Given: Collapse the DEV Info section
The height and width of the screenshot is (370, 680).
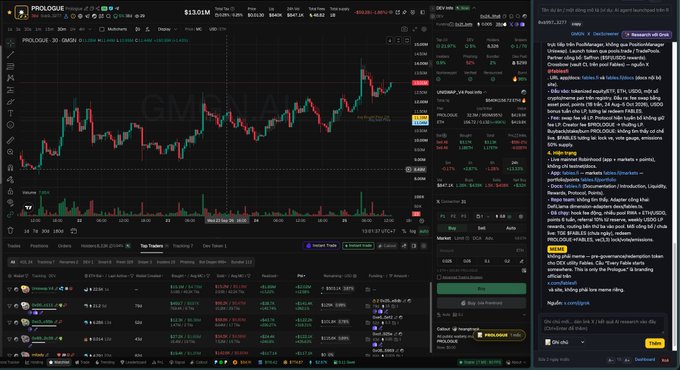Looking at the screenshot, I should (x=474, y=8).
